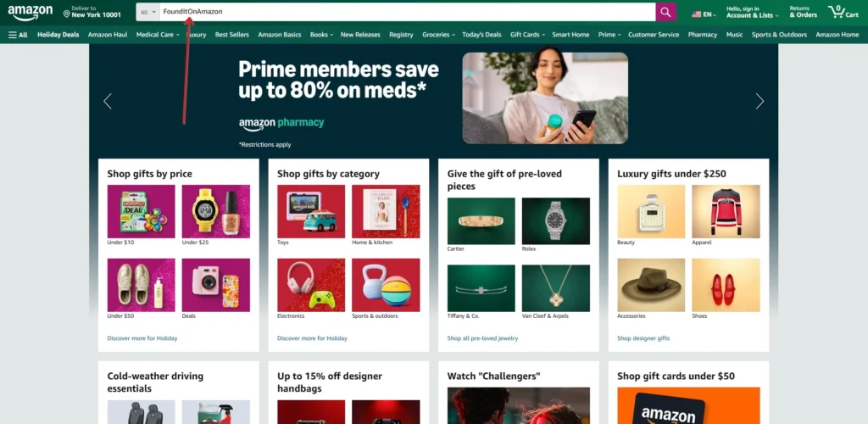Click the delivery location pin New York 10001
The image size is (868, 424).
point(92,12)
